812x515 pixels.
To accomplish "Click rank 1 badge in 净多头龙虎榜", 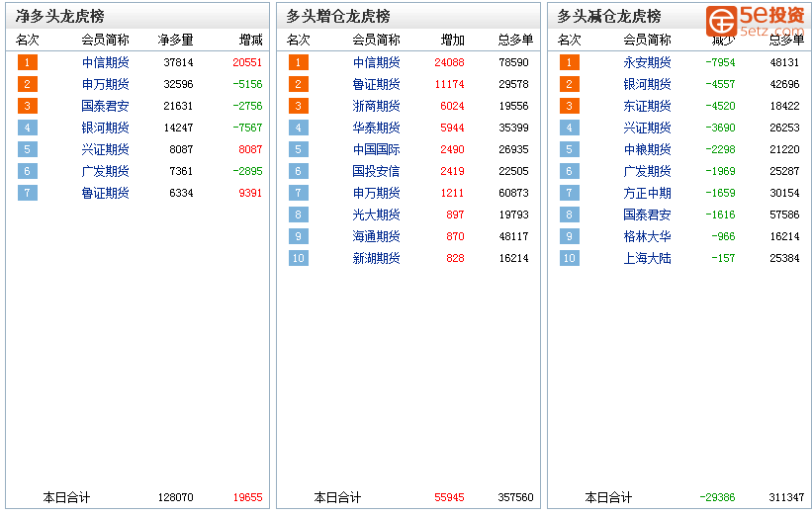I will 28,62.
